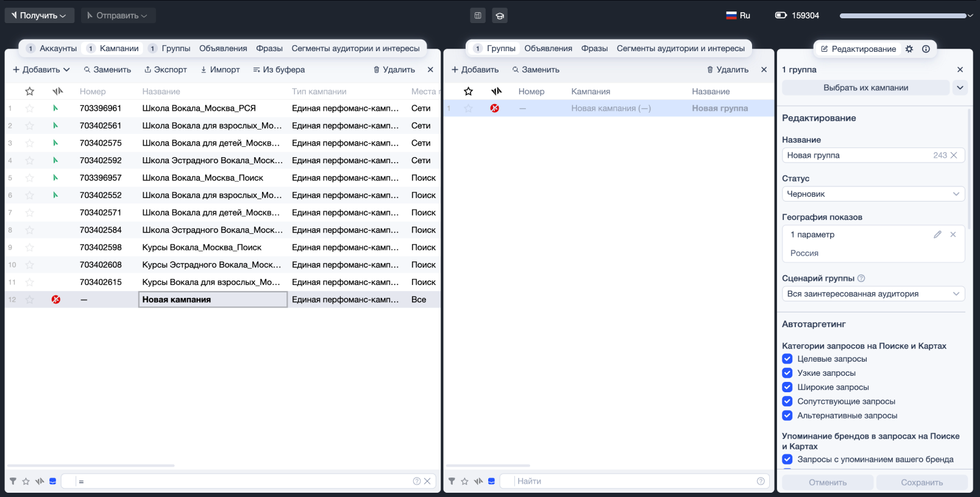
Task: Filter starred items in campaigns panel footer
Action: (x=26, y=481)
